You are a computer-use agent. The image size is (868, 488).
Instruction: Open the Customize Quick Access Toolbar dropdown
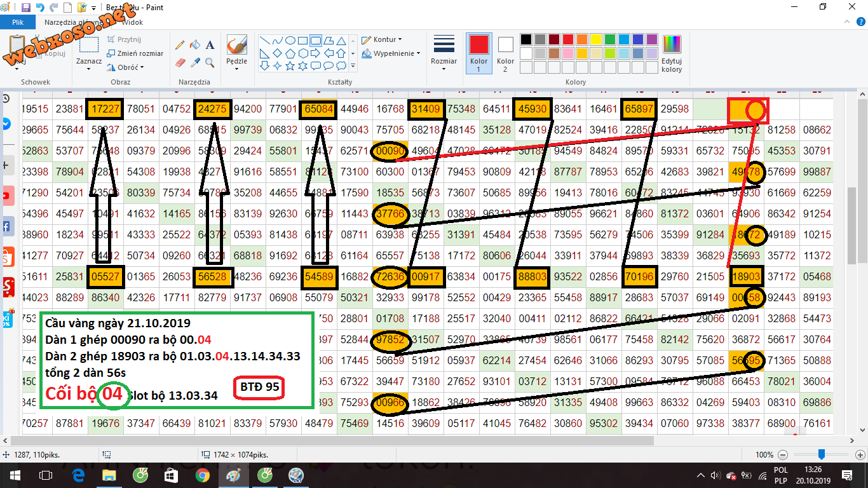coord(94,8)
